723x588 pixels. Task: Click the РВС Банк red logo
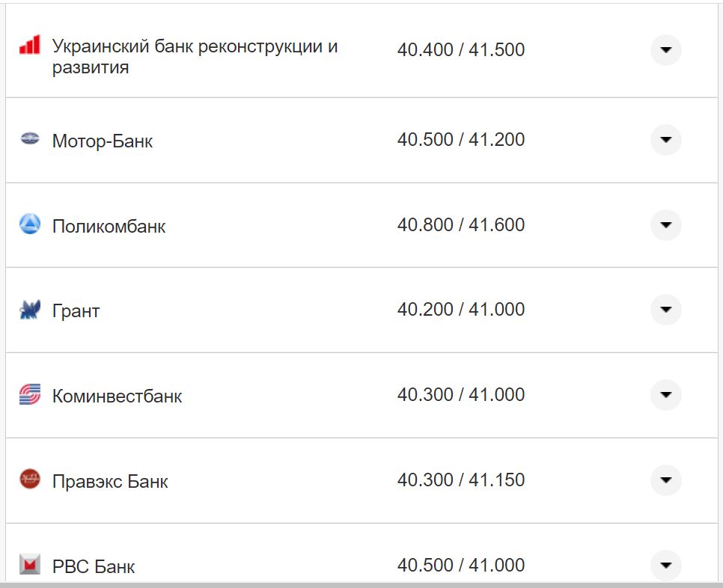[x=28, y=566]
